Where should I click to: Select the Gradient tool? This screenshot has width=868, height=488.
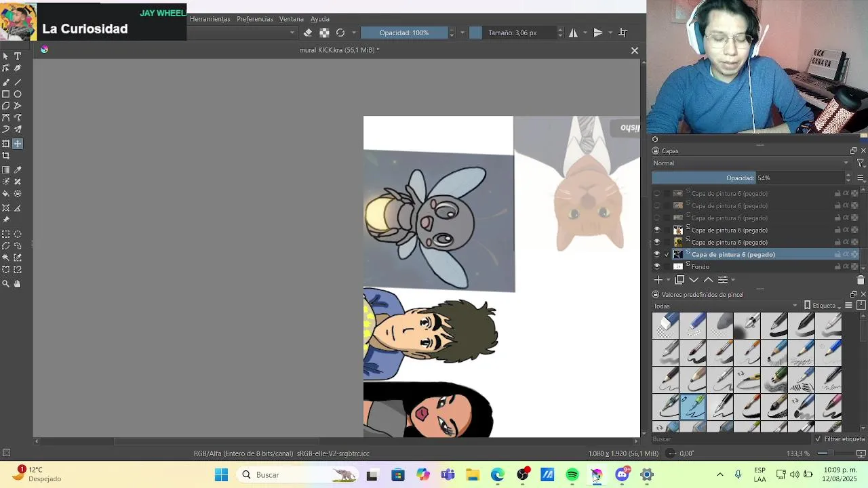tap(6, 170)
